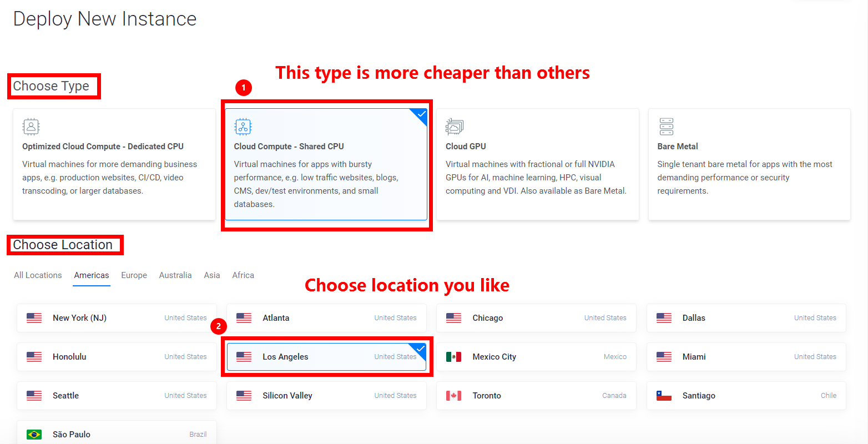Open the Europe locations tab

click(134, 275)
